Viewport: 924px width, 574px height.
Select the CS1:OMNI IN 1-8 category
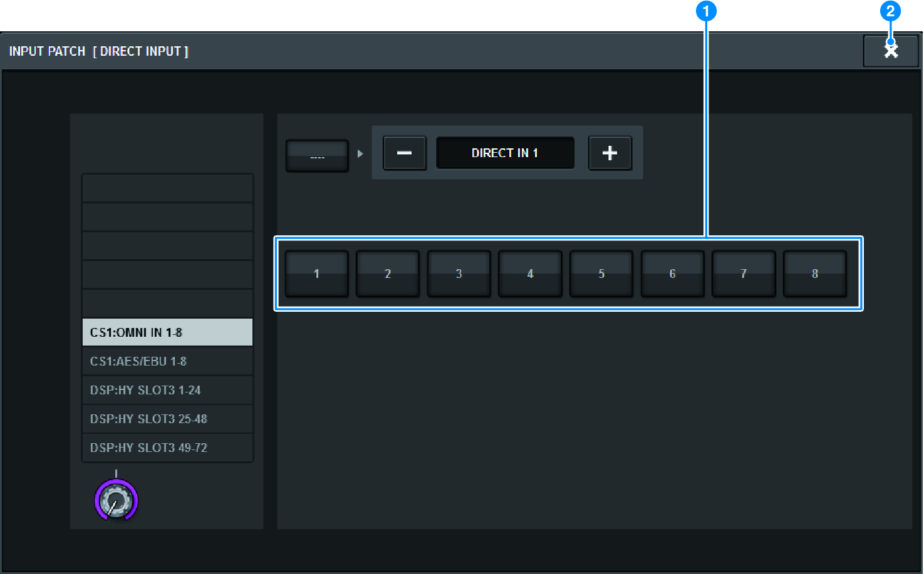tap(167, 332)
